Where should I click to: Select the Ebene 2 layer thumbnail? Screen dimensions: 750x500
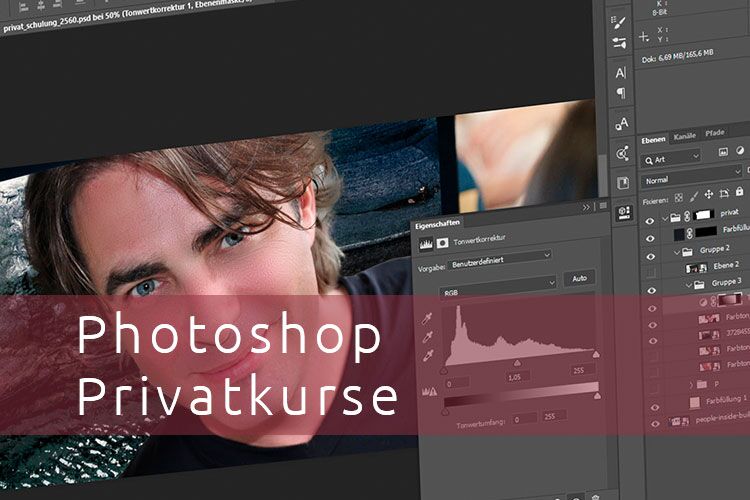[696, 268]
